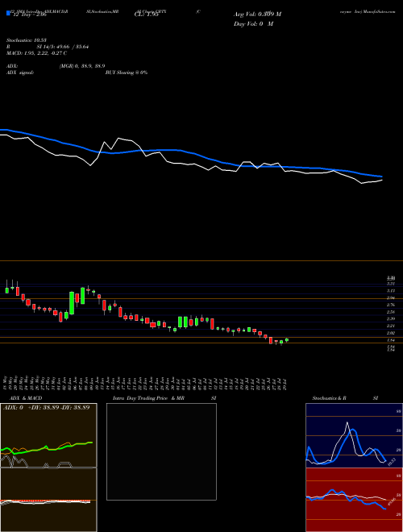Click the 2.02 price axis label
This screenshot has width=403, height=532.
coord(391,333)
